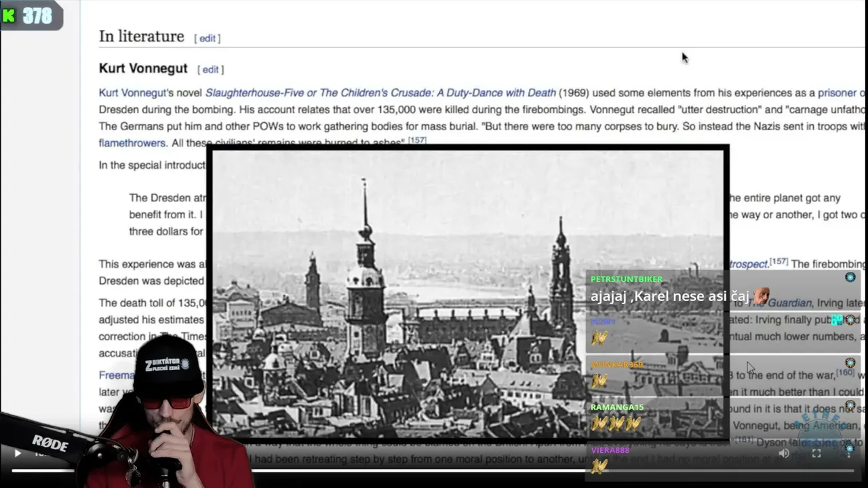Seek along the video progress bar

[434, 470]
